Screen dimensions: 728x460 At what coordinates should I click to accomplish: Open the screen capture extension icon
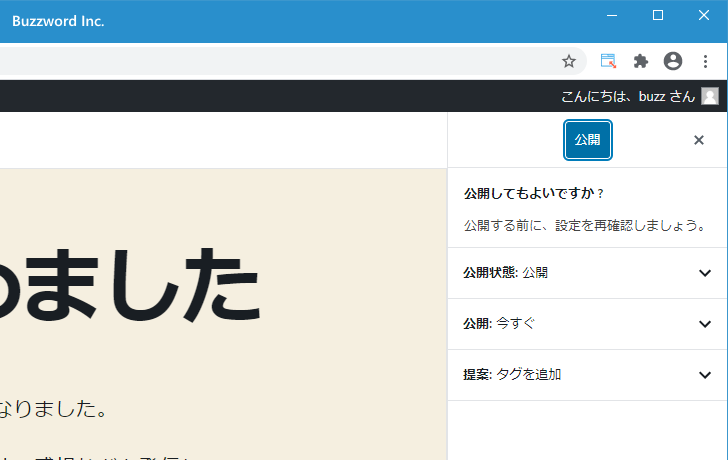point(608,61)
